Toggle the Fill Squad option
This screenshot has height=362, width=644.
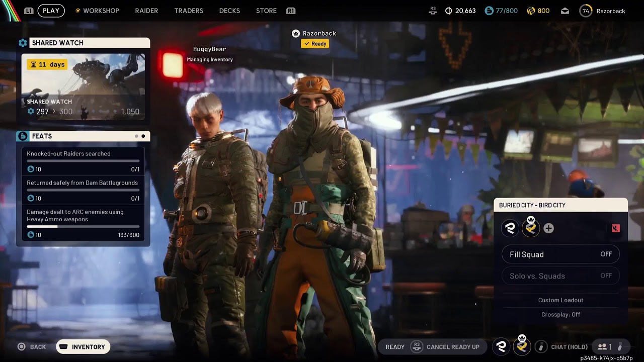(560, 254)
